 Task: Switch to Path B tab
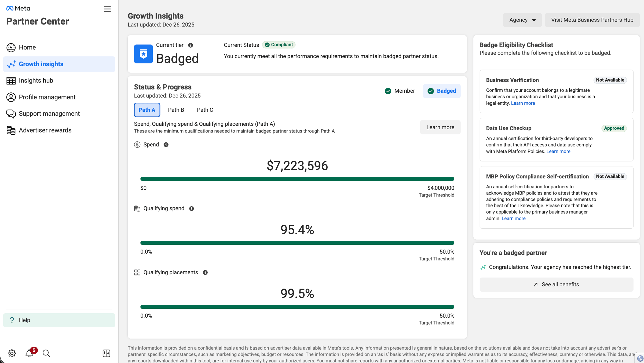click(176, 110)
